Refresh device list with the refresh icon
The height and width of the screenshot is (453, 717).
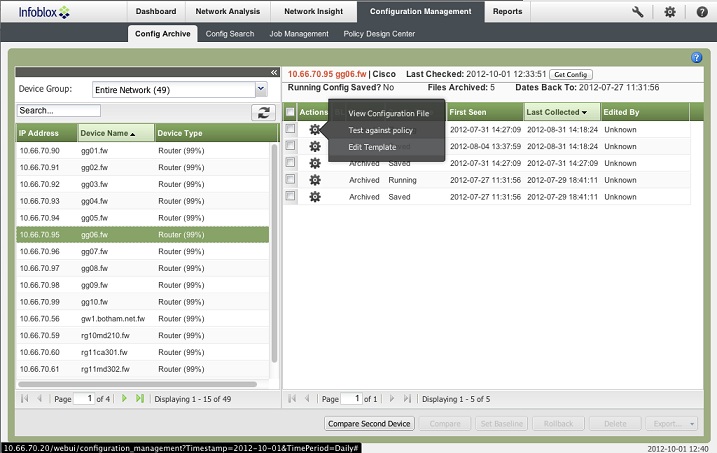(x=263, y=113)
